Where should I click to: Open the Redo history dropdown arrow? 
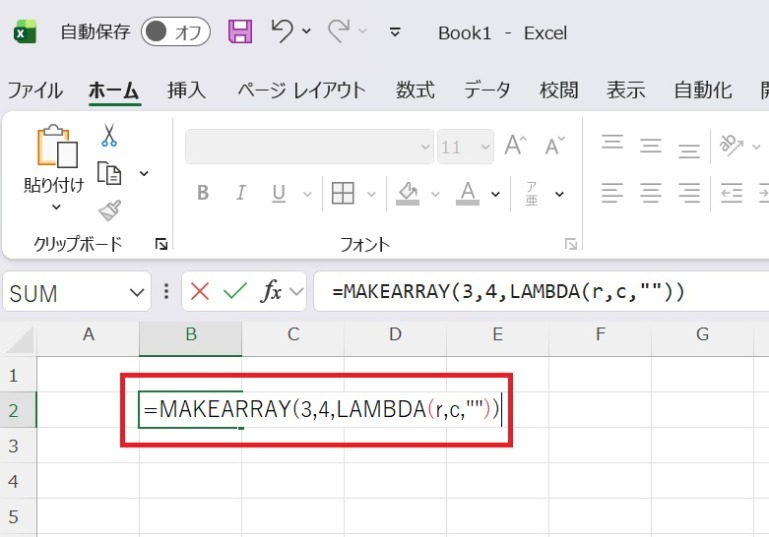click(362, 31)
